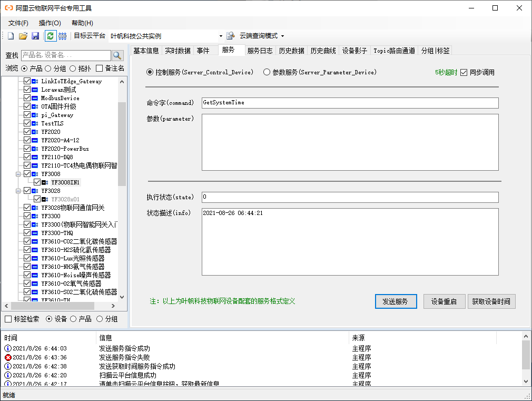The width and height of the screenshot is (532, 401).
Task: Open the 操作(O) menu
Action: (x=50, y=23)
